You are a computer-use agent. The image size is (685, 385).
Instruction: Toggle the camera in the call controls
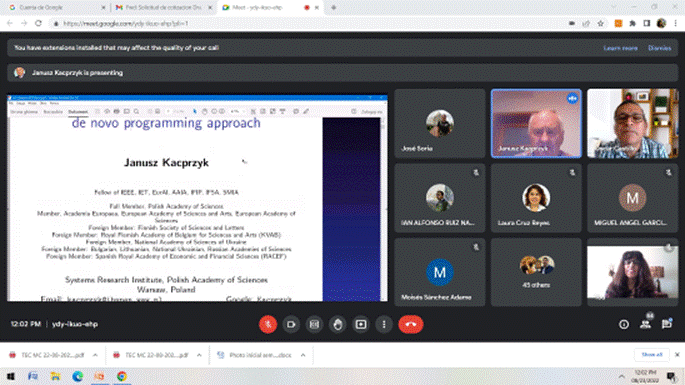tap(291, 324)
